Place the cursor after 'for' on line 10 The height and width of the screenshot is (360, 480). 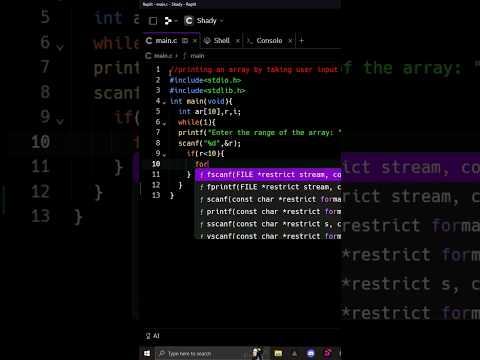pyautogui.click(x=209, y=164)
